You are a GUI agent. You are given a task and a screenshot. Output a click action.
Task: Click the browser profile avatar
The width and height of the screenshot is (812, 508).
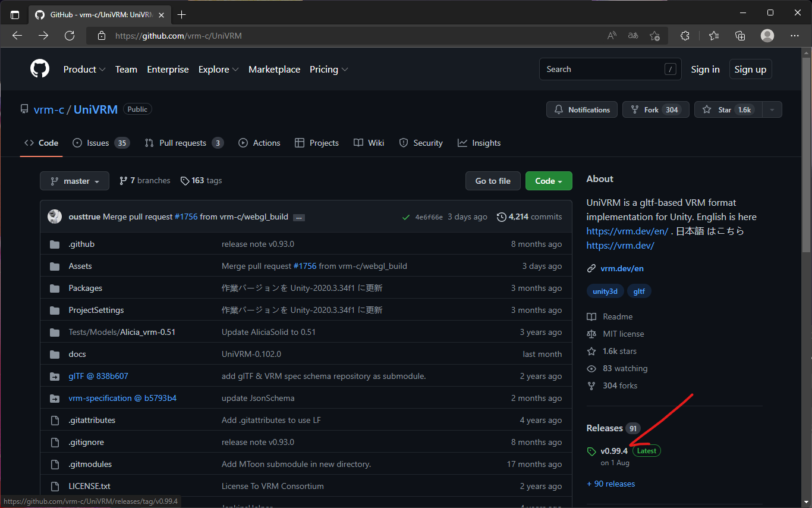click(767, 36)
